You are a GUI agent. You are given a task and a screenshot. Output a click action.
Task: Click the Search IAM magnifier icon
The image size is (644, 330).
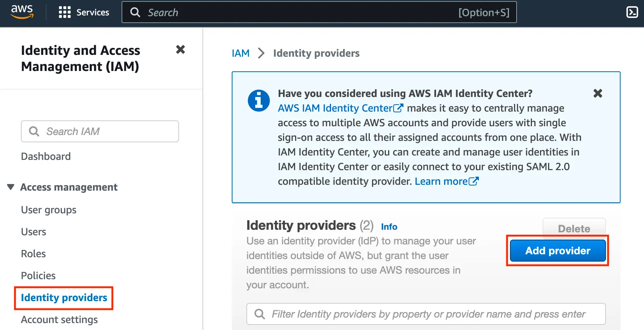tap(34, 131)
